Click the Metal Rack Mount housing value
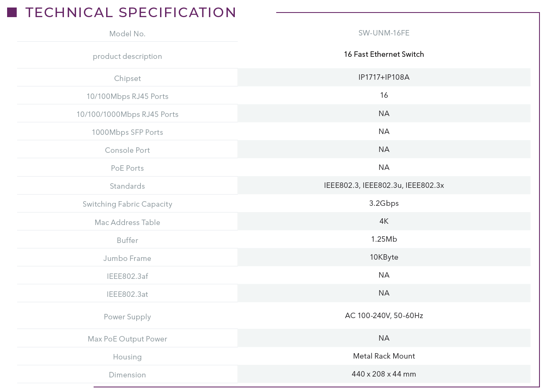The width and height of the screenshot is (547, 392). coord(384,356)
